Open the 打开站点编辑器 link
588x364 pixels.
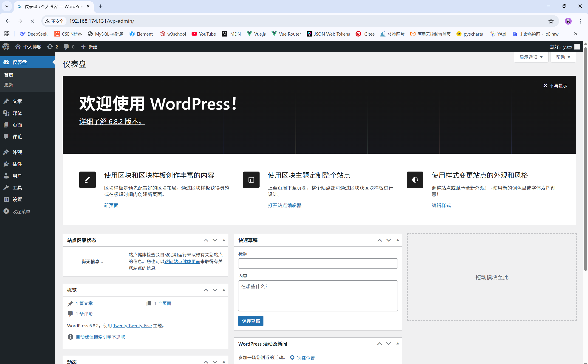tap(285, 205)
